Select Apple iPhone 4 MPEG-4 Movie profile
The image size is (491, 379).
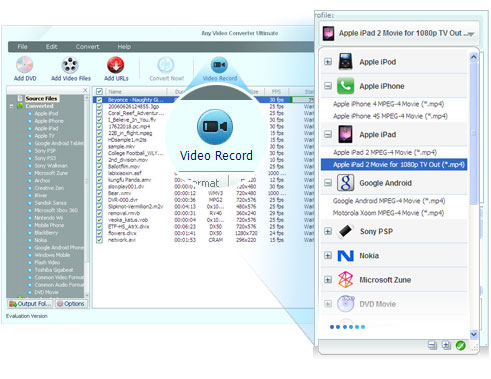(x=388, y=104)
